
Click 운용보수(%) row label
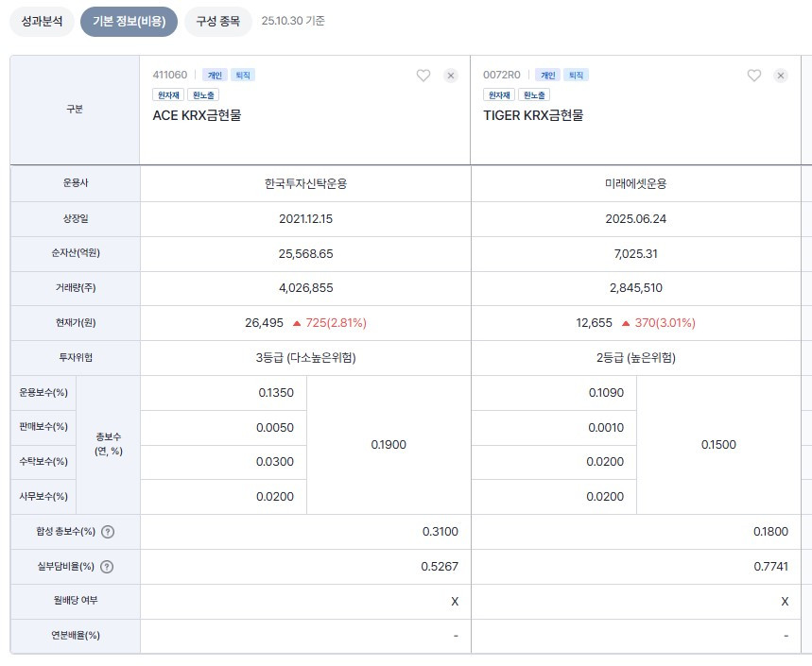tap(43, 393)
